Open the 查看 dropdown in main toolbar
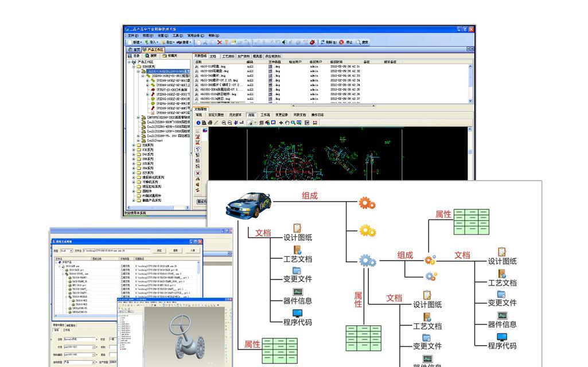The width and height of the screenshot is (588, 367). tap(190, 42)
